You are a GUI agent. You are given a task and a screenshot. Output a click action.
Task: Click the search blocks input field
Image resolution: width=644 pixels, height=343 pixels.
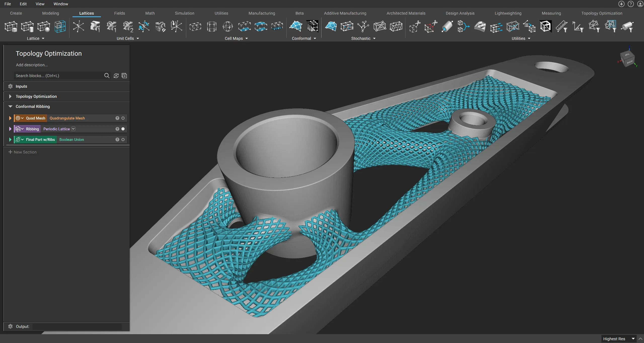point(57,76)
